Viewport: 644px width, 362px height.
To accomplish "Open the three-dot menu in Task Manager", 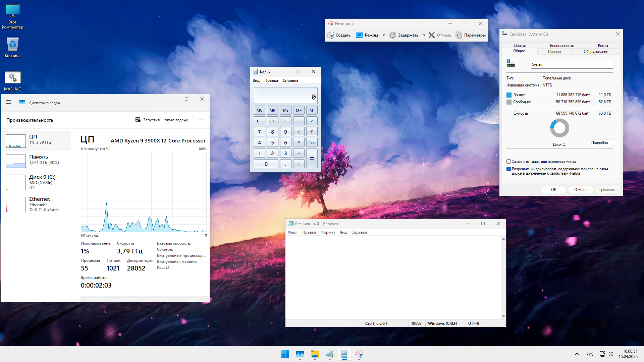I will point(201,120).
